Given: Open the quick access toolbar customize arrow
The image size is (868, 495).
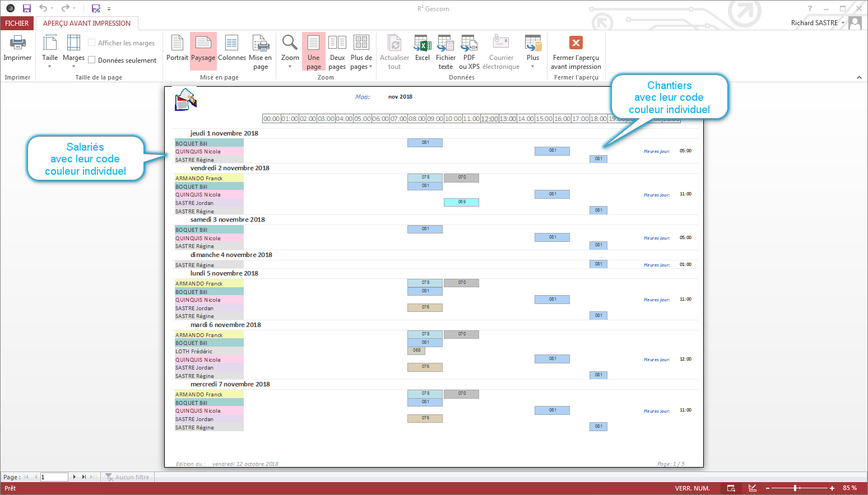Looking at the screenshot, I should (x=109, y=9).
